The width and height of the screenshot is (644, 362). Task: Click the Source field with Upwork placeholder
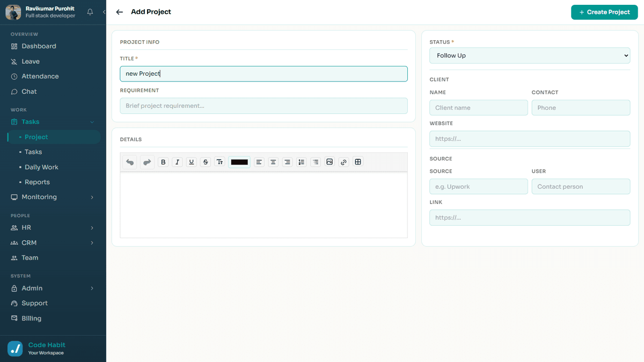(479, 187)
